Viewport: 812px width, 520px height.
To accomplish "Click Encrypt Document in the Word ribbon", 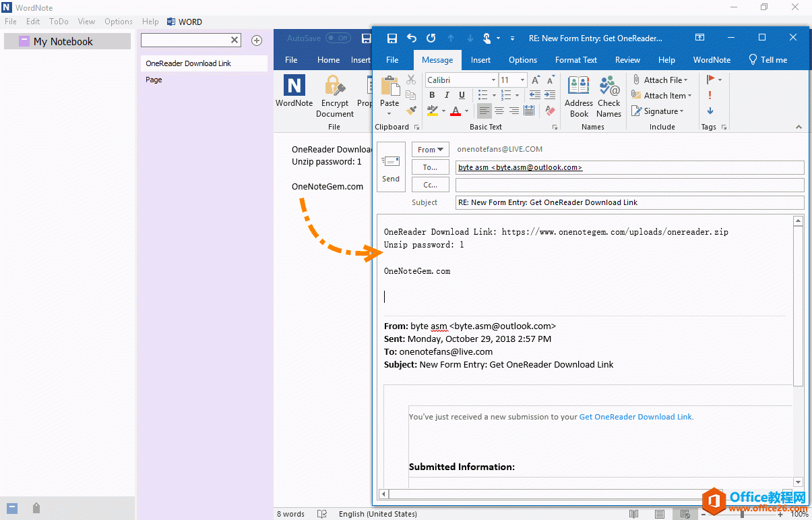I will coord(335,96).
